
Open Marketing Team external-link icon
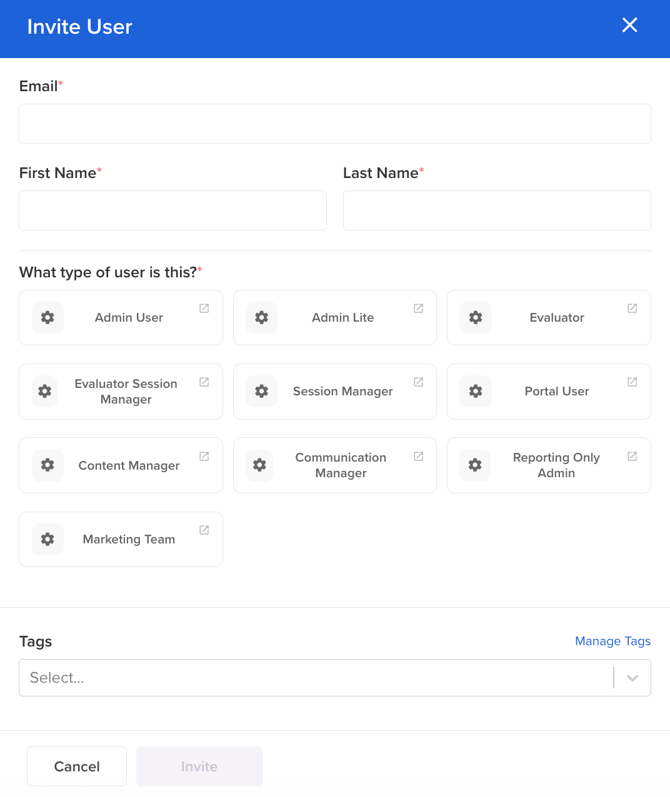pyautogui.click(x=204, y=530)
